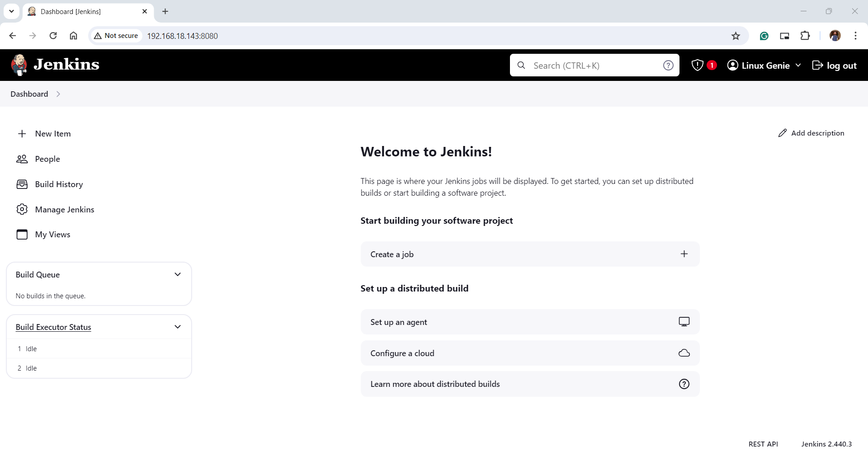The image size is (868, 461).
Task: Open the REST API link
Action: (x=763, y=444)
